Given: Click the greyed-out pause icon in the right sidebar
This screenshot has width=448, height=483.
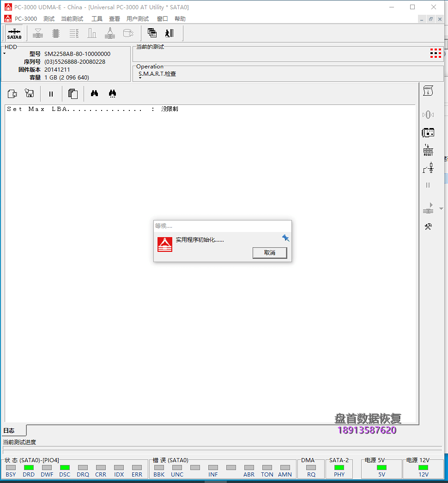Looking at the screenshot, I should tap(428, 185).
